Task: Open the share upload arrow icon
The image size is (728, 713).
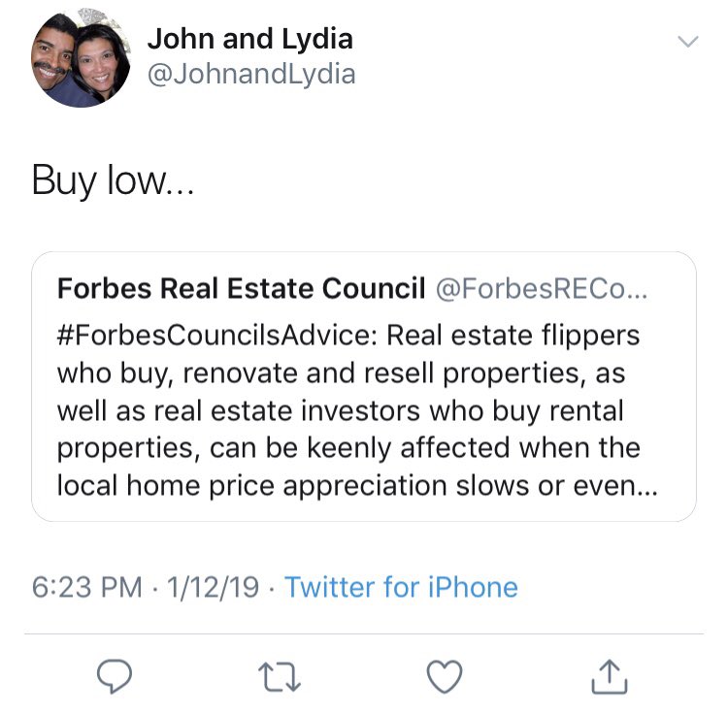Action: (610, 677)
